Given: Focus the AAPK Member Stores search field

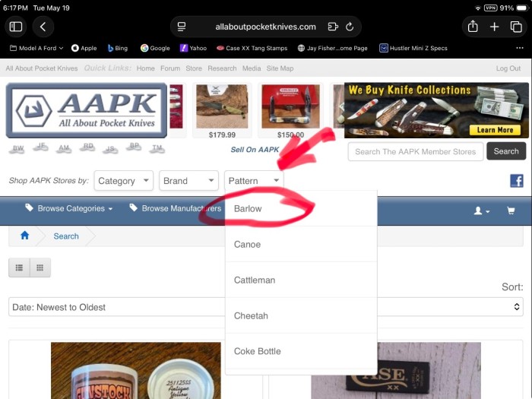Looking at the screenshot, I should 415,152.
